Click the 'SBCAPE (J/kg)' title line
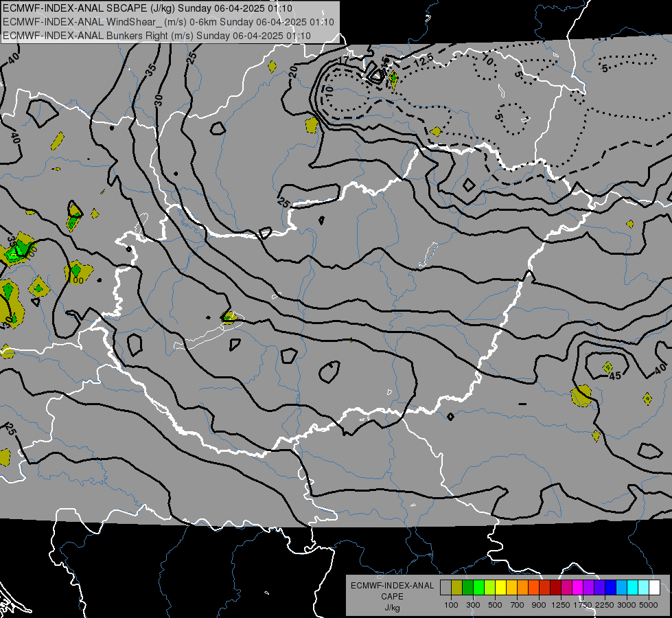 [148, 8]
